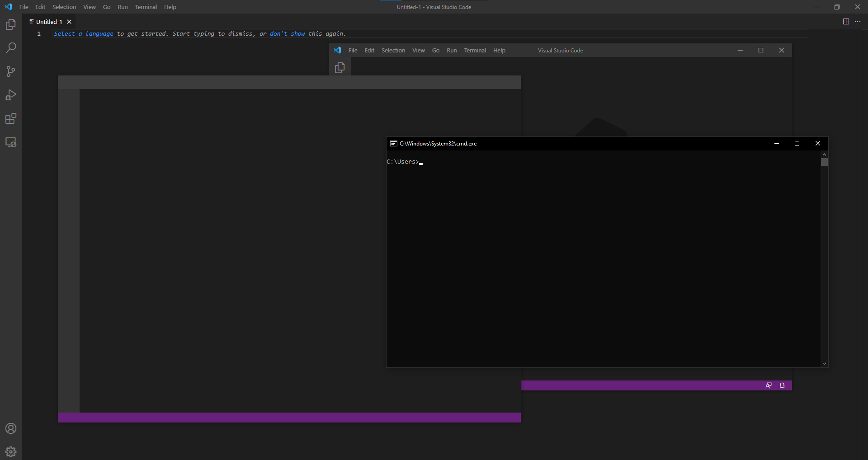Open the View menu in the main window
This screenshot has width=868, height=460.
coord(90,7)
